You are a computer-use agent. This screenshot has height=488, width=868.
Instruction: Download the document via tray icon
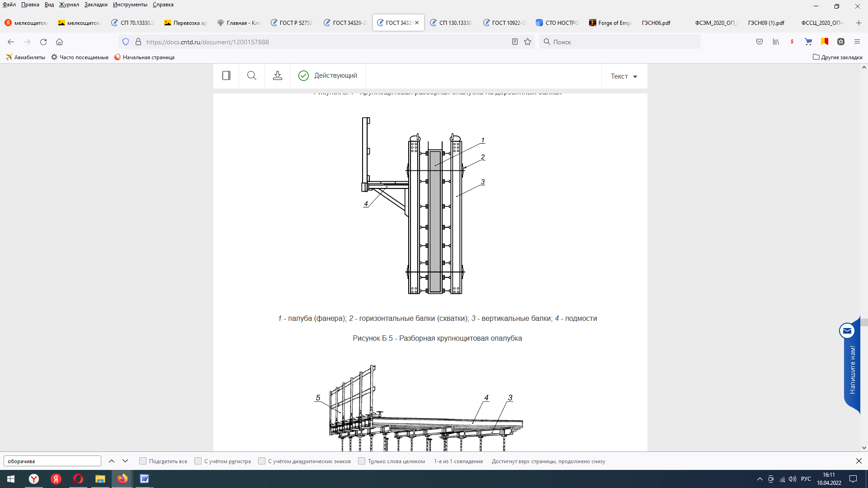click(278, 75)
